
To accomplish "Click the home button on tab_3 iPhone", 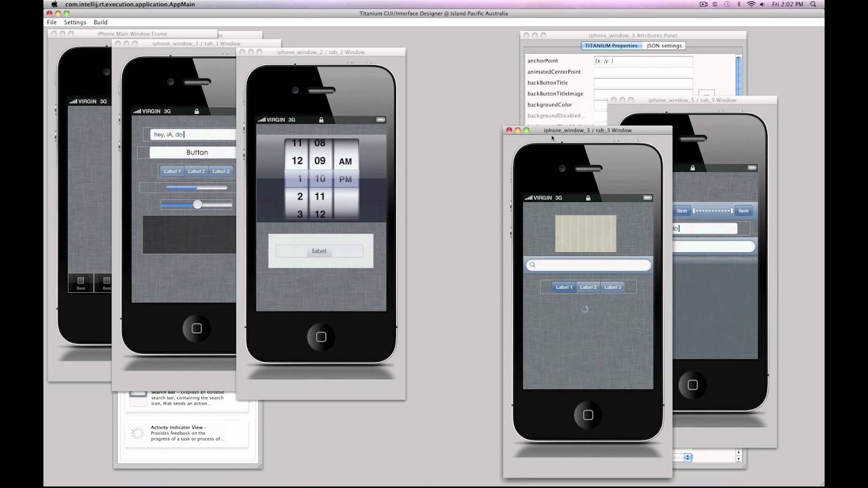I will (x=588, y=415).
